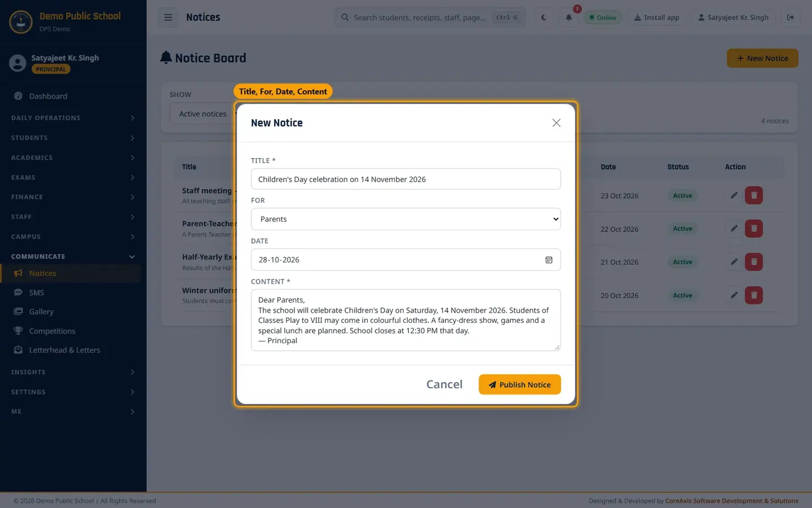Expand the Academics section
812x508 pixels.
coord(73,157)
